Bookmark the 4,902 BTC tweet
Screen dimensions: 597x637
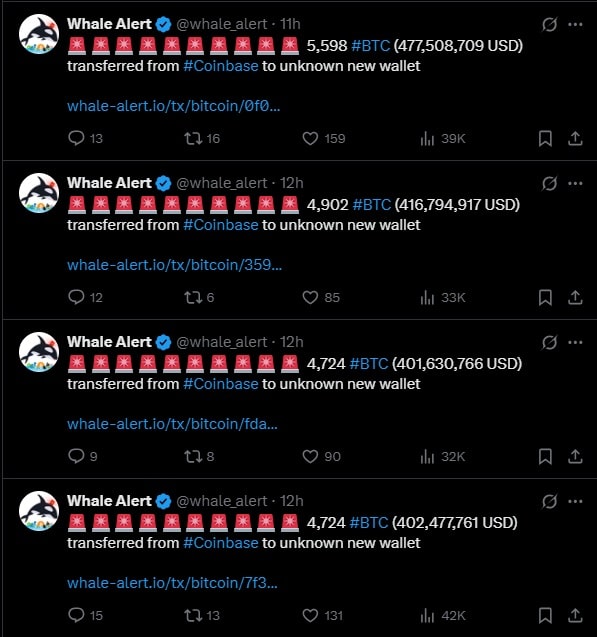(x=545, y=297)
